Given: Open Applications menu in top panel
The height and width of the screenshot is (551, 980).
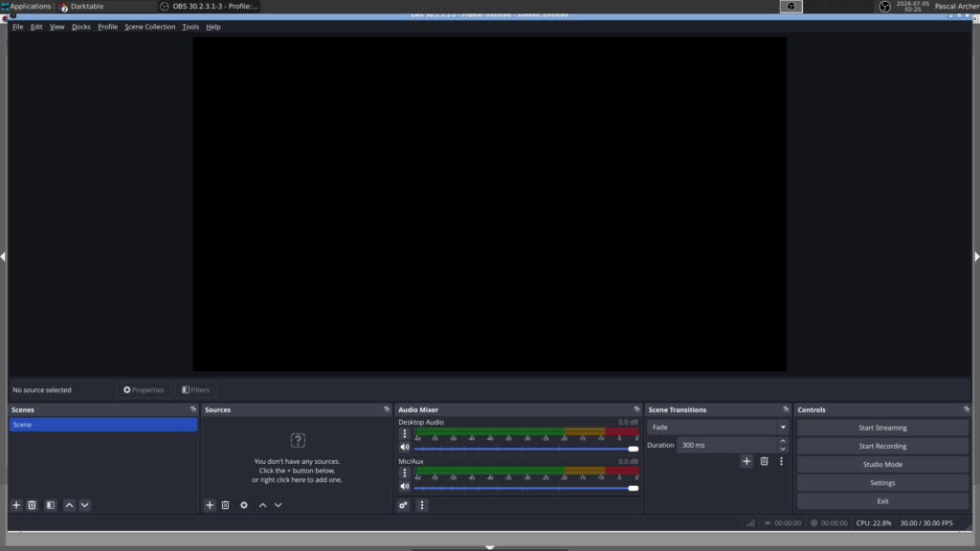Looking at the screenshot, I should point(26,7).
